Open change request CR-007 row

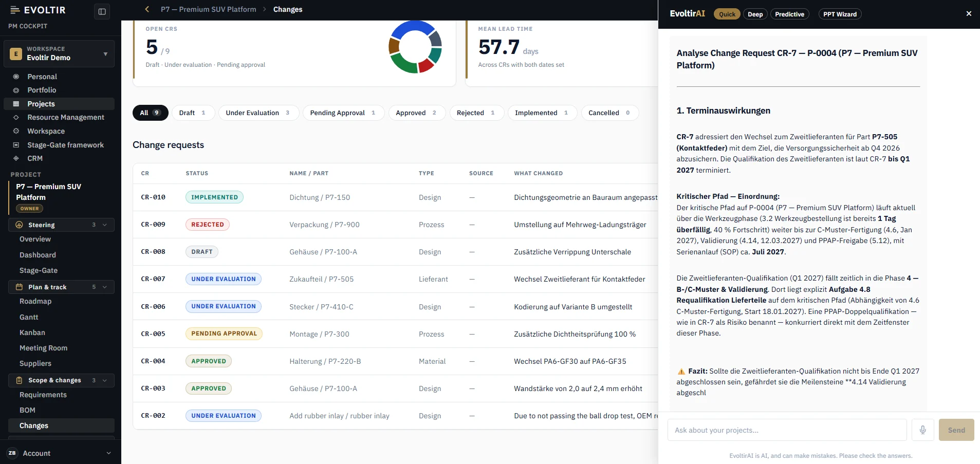pyautogui.click(x=395, y=279)
